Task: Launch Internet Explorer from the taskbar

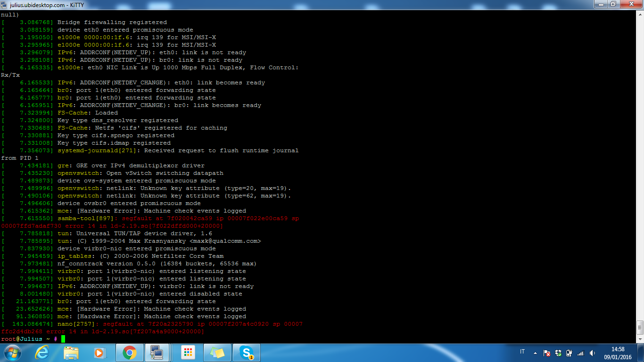Action: click(x=42, y=353)
